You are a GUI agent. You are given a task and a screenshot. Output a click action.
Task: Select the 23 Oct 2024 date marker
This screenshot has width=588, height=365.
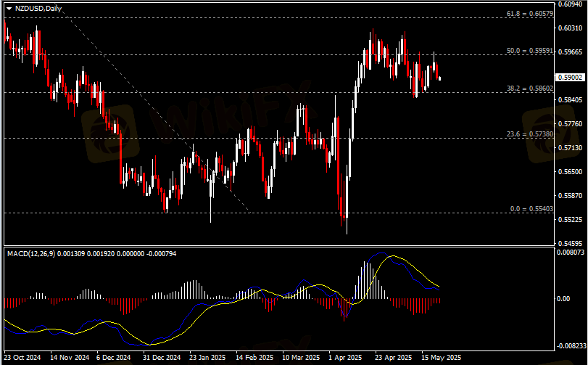[24, 358]
